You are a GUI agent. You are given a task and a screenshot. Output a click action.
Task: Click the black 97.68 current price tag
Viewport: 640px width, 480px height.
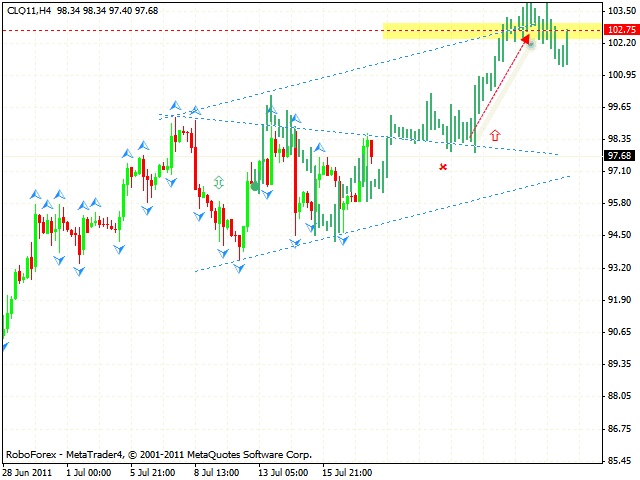(620, 155)
